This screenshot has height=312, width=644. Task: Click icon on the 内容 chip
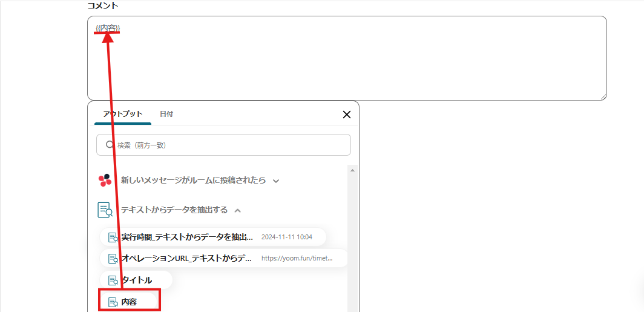click(x=113, y=302)
